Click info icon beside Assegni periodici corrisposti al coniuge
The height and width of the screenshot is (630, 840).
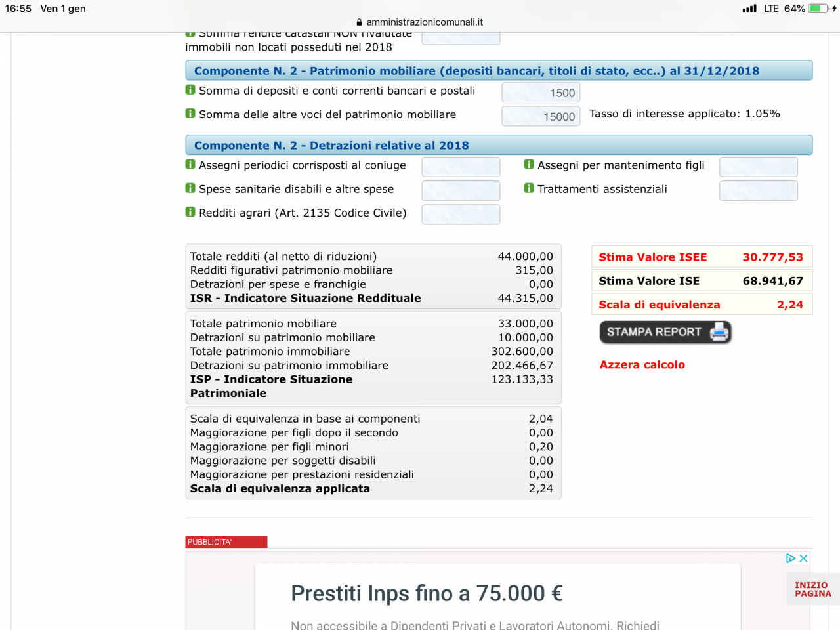(190, 165)
